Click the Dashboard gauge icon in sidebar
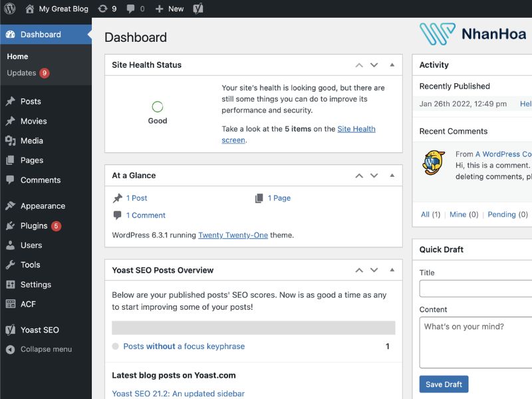532x399 pixels. [x=11, y=35]
